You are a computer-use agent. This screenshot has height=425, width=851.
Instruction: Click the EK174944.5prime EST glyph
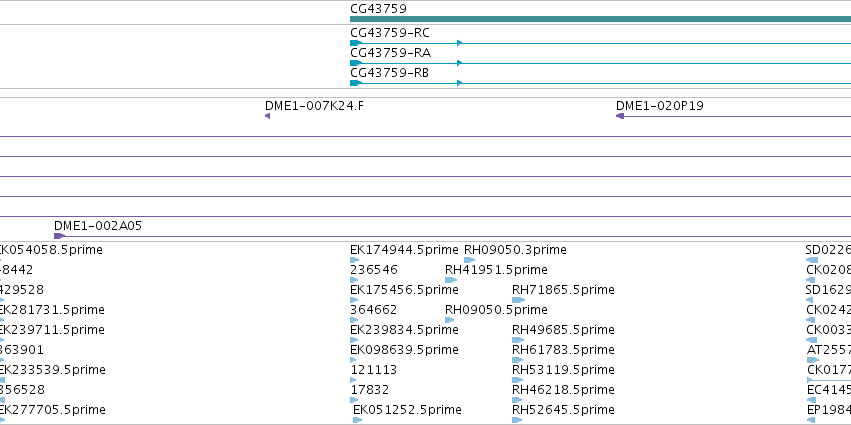[354, 260]
